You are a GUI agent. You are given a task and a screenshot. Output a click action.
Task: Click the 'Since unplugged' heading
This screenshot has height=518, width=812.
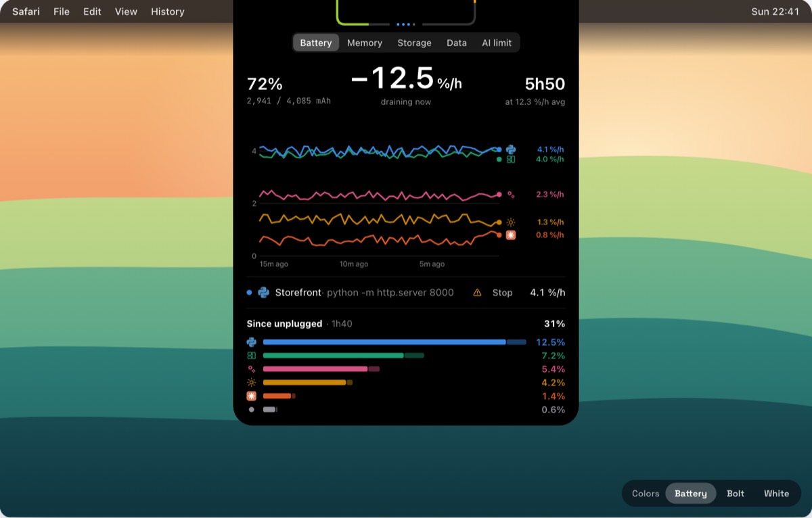point(284,324)
